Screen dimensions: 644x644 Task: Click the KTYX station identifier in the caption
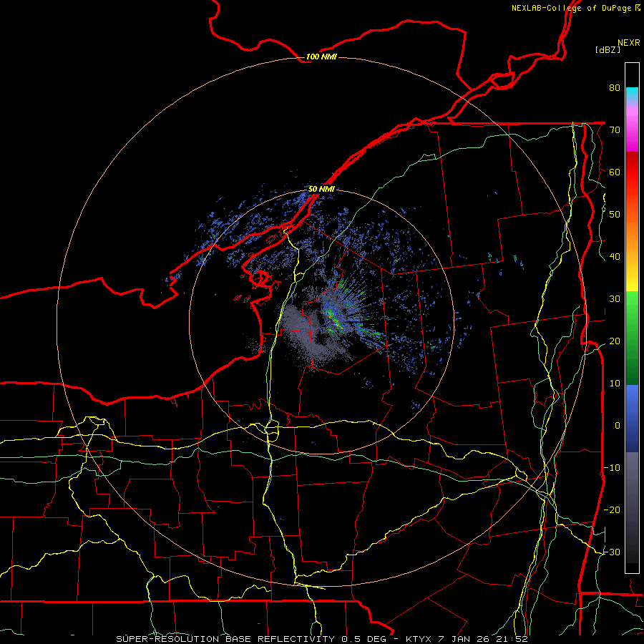tap(419, 639)
